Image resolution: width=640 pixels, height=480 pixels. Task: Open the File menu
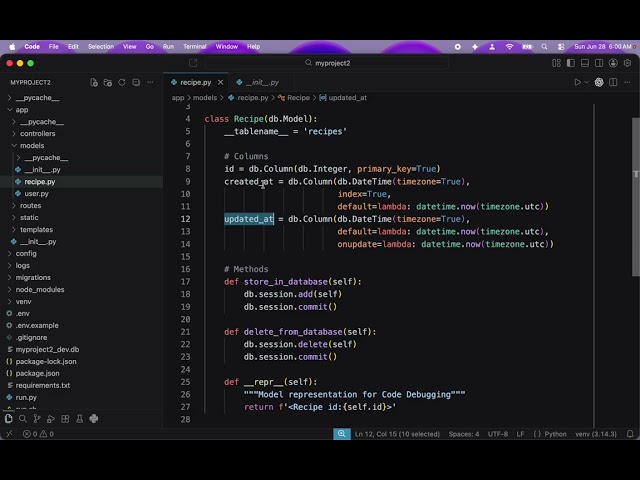pos(53,47)
